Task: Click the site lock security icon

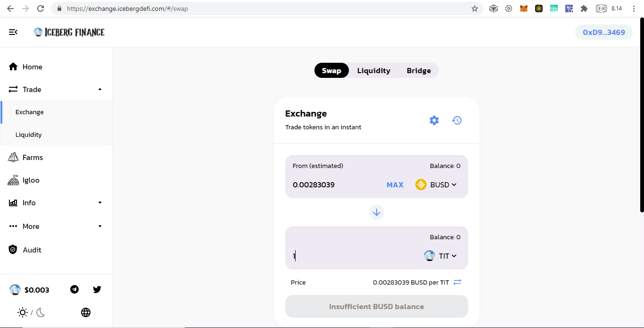Action: coord(59,8)
